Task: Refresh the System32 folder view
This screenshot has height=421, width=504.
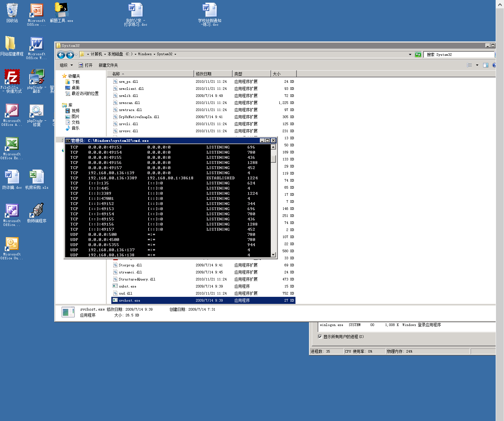Action: pyautogui.click(x=418, y=55)
